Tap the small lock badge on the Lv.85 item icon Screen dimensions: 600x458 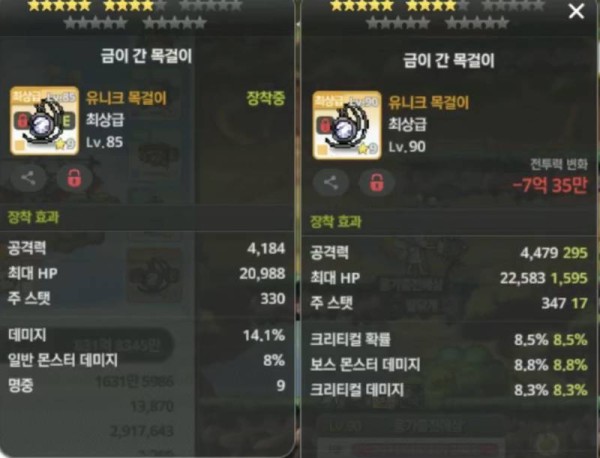tap(22, 121)
